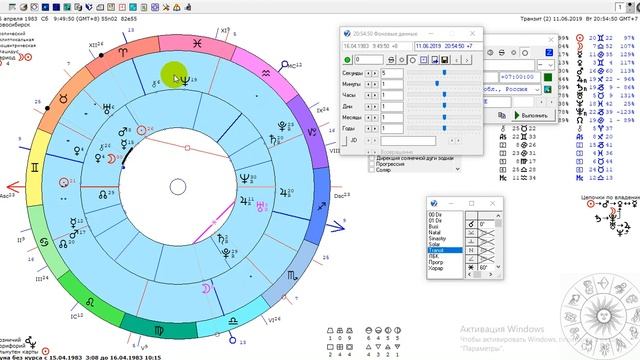The width and height of the screenshot is (640, 360).
Task: Click the conjunction aspect symbol in aspect table
Action: click(x=471, y=224)
